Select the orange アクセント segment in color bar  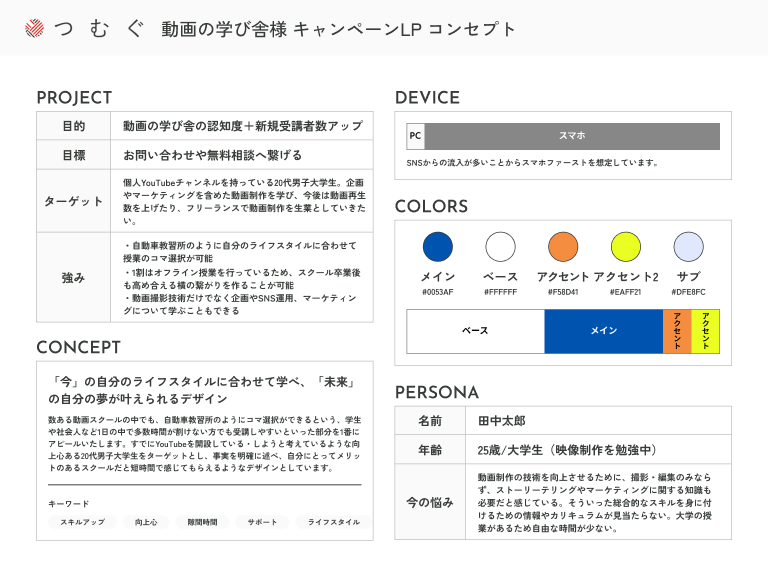pos(677,331)
